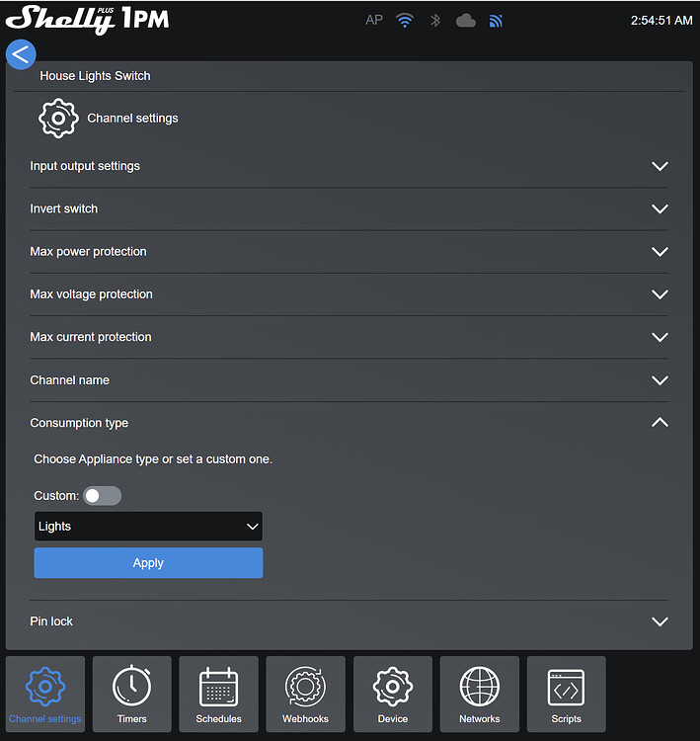Image resolution: width=700 pixels, height=741 pixels.
Task: Expand the Pin lock section
Action: [350, 621]
